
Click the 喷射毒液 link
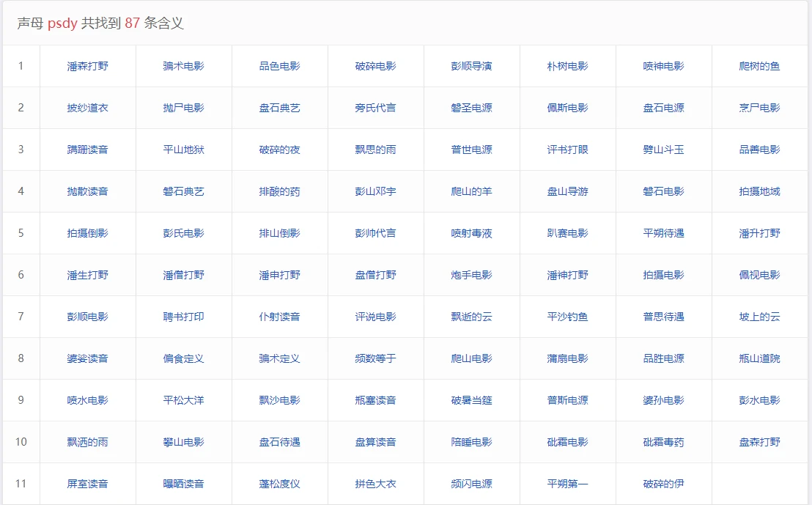pos(471,233)
